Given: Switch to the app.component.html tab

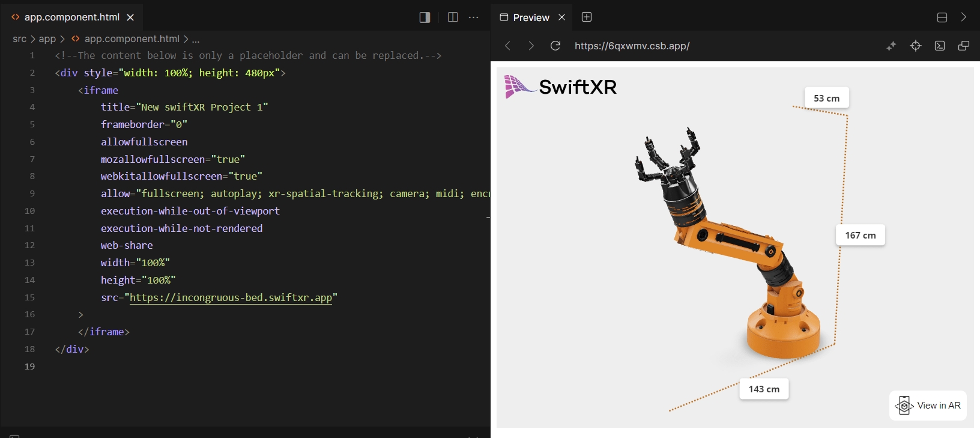Looking at the screenshot, I should tap(71, 17).
